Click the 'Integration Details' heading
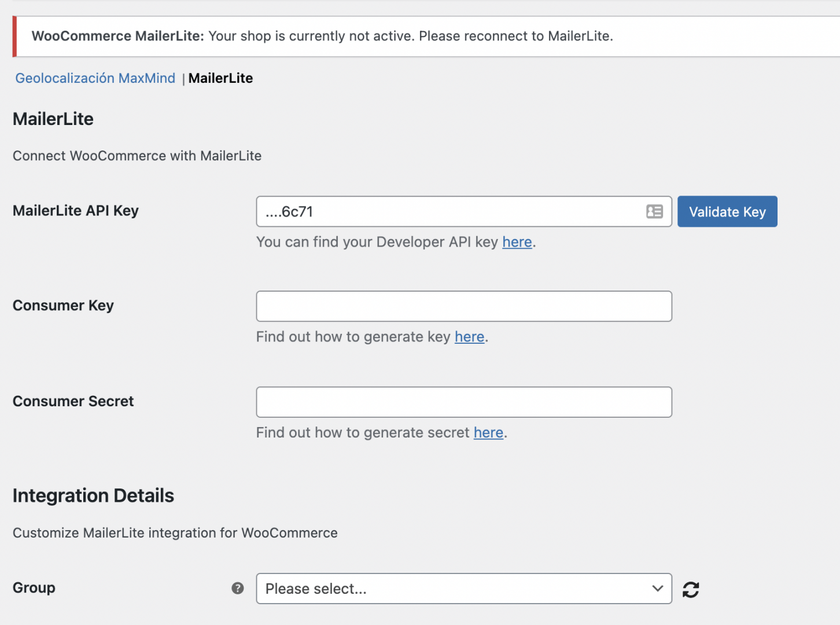The width and height of the screenshot is (840, 625). pos(93,496)
